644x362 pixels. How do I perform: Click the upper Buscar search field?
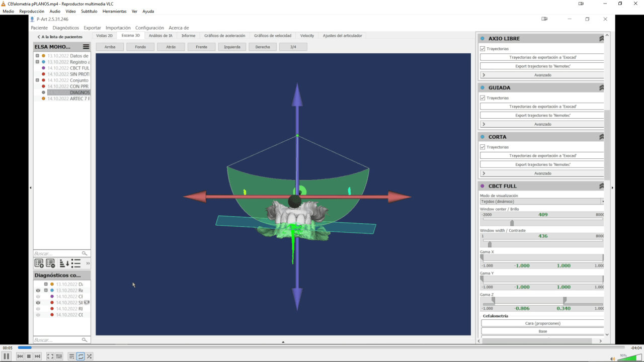click(x=61, y=253)
